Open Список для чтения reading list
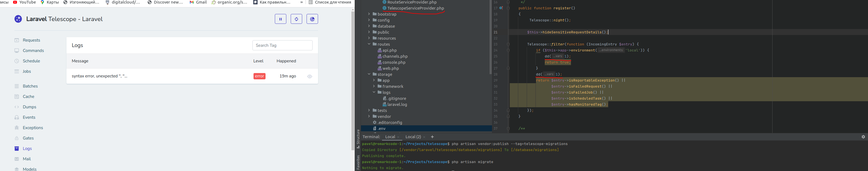 click(x=330, y=2)
